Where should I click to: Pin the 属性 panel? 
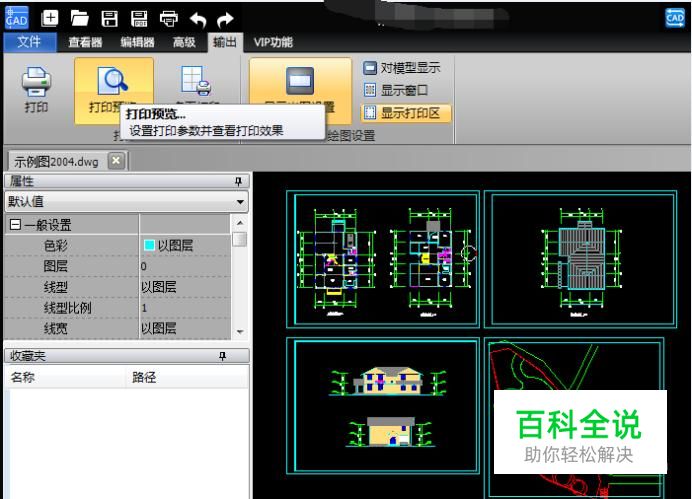[238, 181]
